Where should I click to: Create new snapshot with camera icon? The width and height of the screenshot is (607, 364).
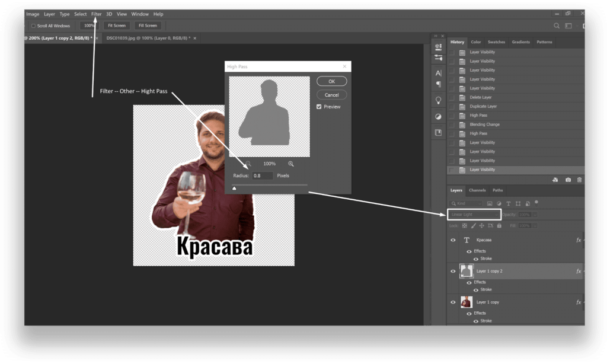[x=568, y=180]
